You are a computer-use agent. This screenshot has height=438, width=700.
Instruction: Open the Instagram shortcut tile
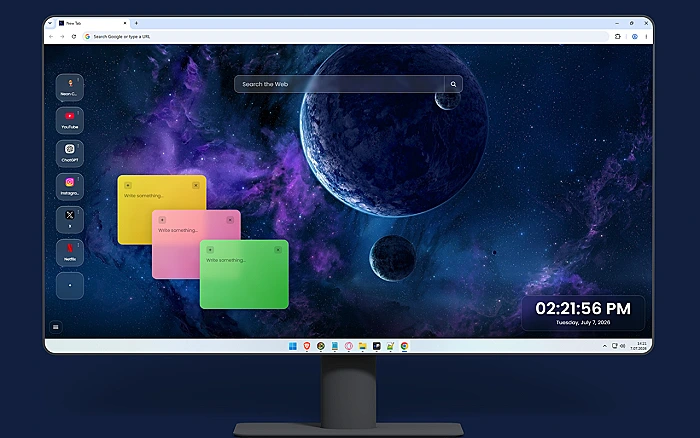coord(70,187)
